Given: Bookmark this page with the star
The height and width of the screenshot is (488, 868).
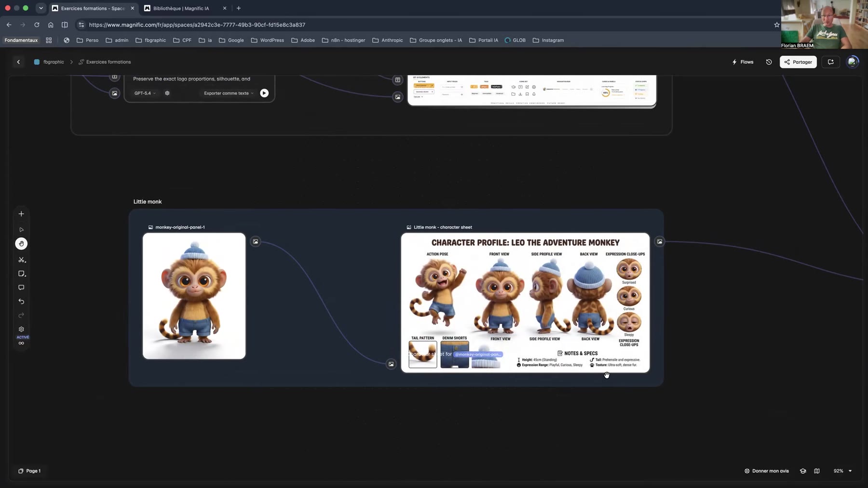Looking at the screenshot, I should pyautogui.click(x=776, y=25).
